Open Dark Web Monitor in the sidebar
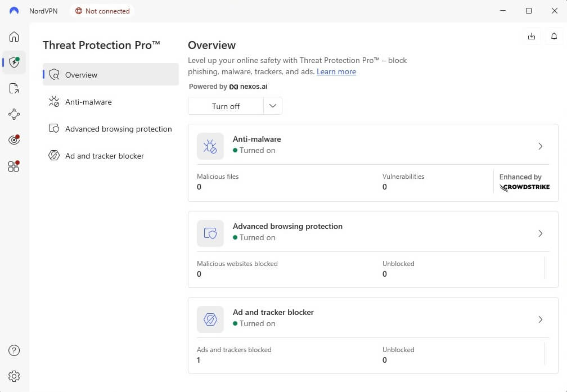This screenshot has width=567, height=392. [x=14, y=139]
